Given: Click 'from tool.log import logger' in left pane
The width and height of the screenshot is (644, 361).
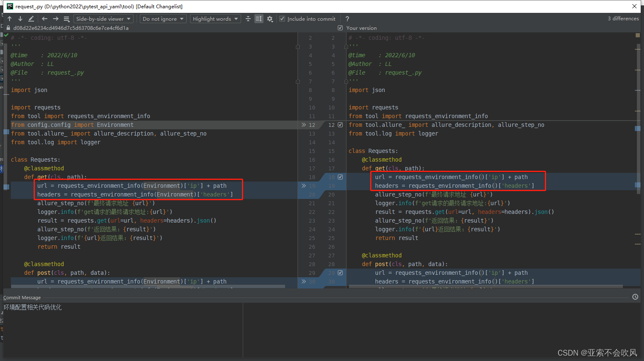Looking at the screenshot, I should [x=56, y=142].
